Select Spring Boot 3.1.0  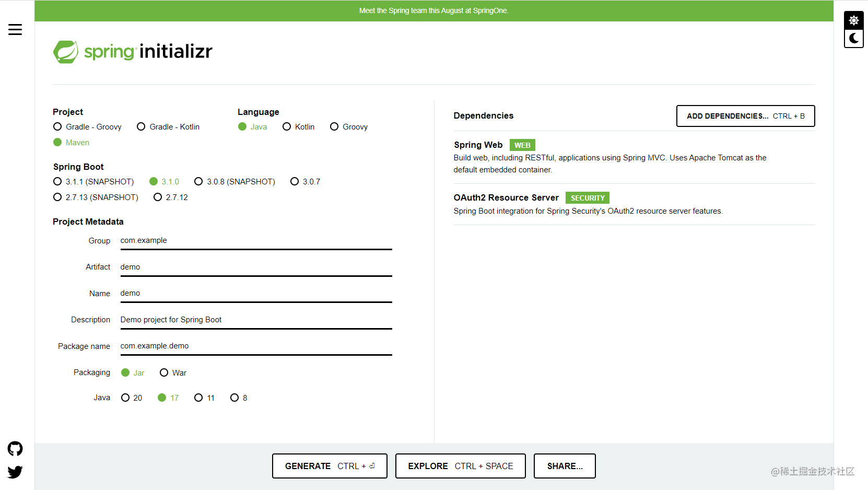coord(164,182)
